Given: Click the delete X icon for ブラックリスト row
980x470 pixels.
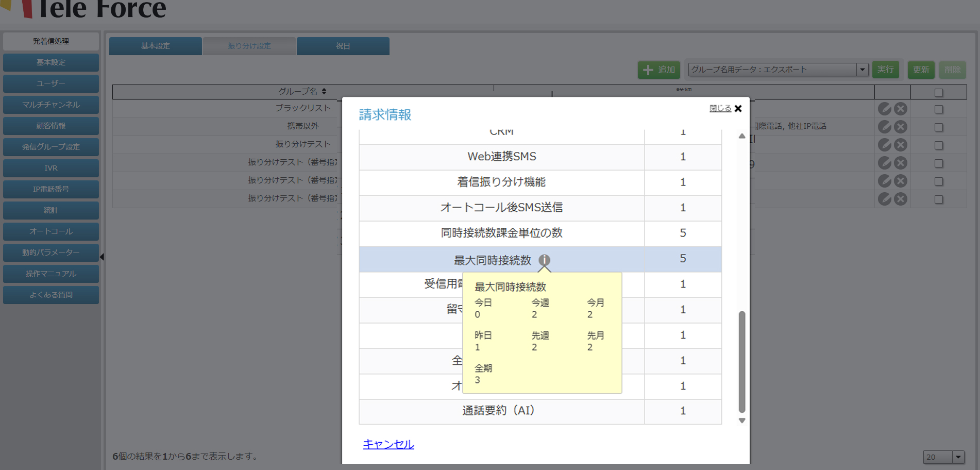Looking at the screenshot, I should point(900,109).
